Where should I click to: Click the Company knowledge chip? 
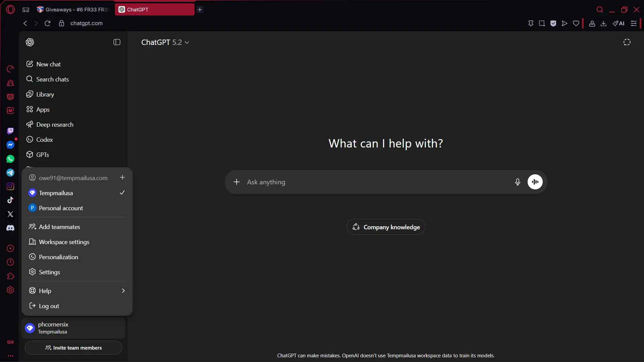click(x=386, y=227)
